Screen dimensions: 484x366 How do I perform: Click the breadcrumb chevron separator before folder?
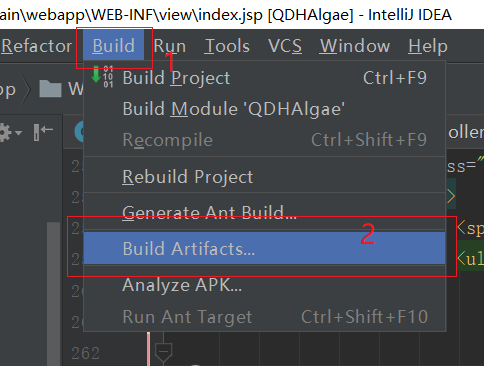(x=27, y=89)
